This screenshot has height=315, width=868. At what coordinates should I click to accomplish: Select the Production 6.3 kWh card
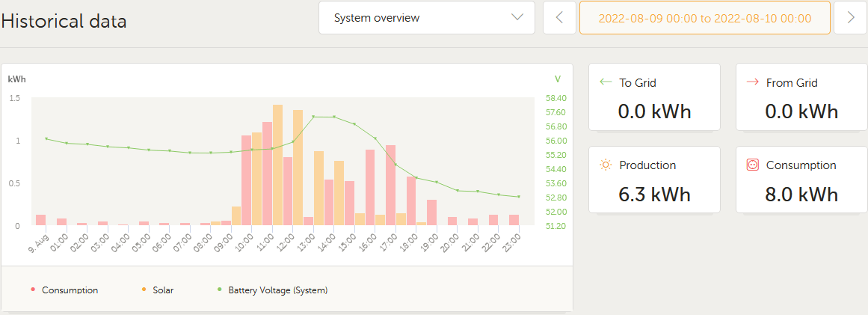click(x=654, y=180)
